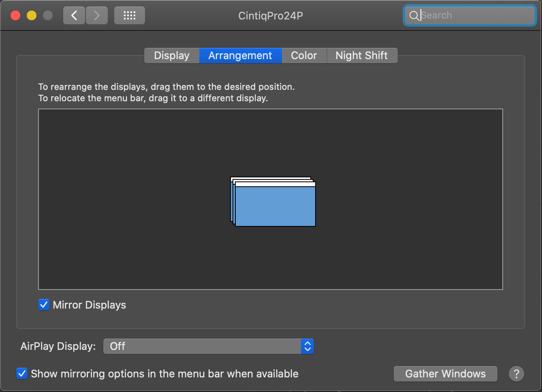Open the Color tab
Screen dimensions: 542x392
click(304, 55)
